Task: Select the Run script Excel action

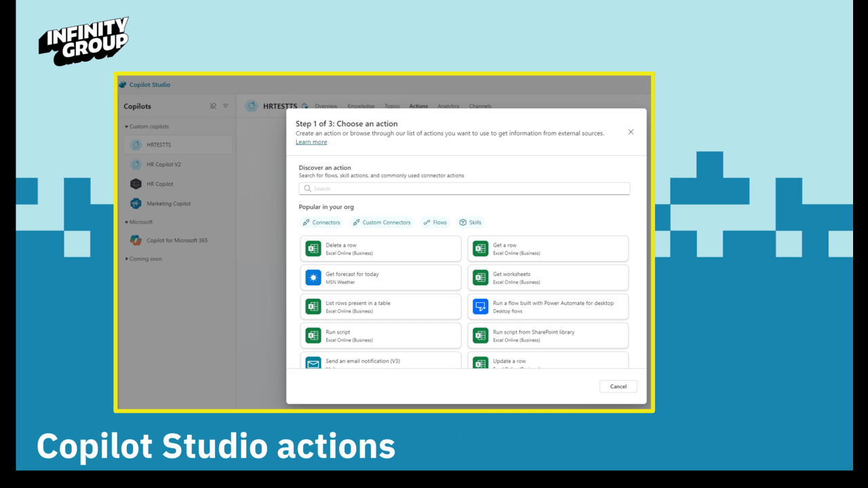Action: pyautogui.click(x=380, y=335)
